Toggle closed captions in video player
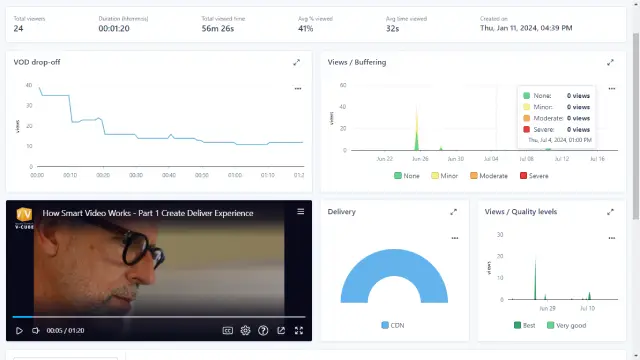640x360 pixels. (228, 331)
